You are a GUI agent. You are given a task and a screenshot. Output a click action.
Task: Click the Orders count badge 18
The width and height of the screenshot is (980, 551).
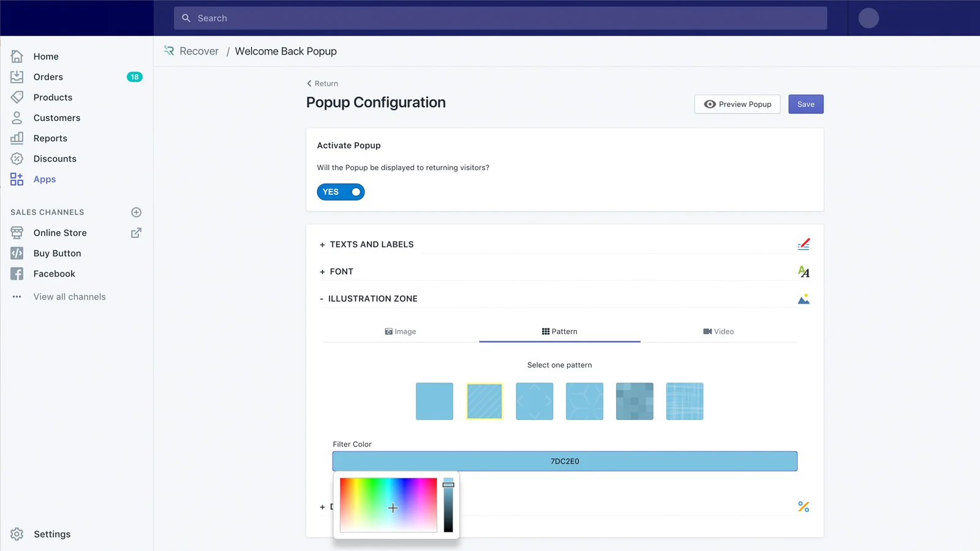(135, 77)
